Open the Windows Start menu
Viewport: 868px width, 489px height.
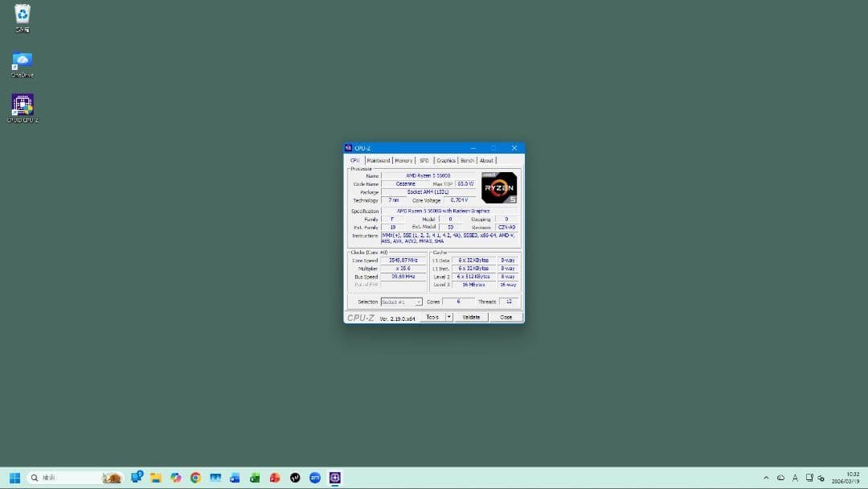point(15,478)
